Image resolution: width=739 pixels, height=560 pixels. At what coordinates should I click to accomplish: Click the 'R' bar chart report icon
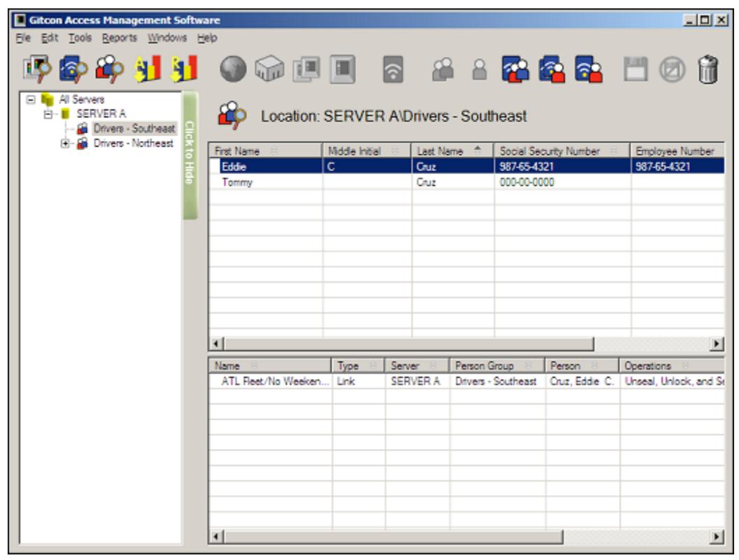tap(184, 69)
